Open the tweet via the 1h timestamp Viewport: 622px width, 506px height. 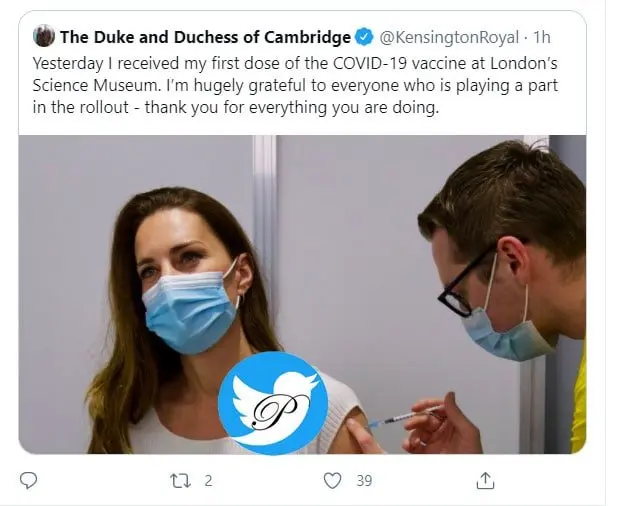(x=543, y=38)
